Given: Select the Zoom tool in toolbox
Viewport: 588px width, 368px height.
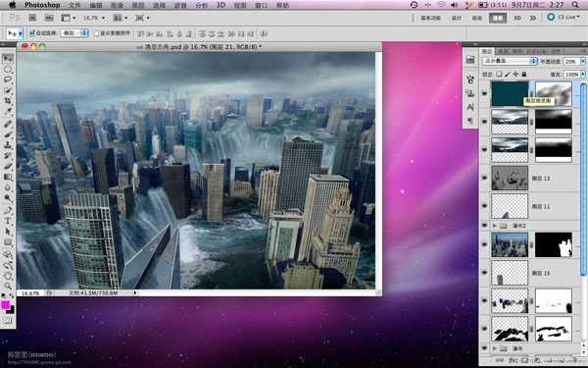Looking at the screenshot, I should pyautogui.click(x=8, y=287).
